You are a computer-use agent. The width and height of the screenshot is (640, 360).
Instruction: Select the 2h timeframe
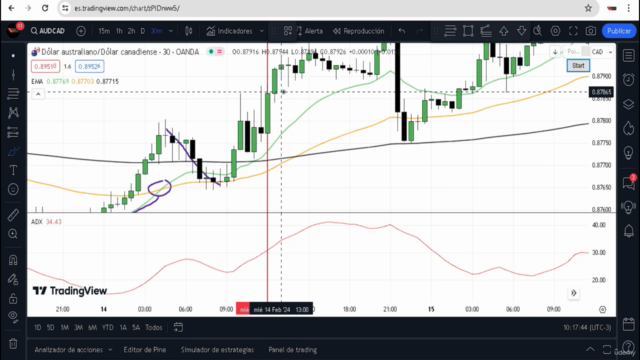point(131,31)
